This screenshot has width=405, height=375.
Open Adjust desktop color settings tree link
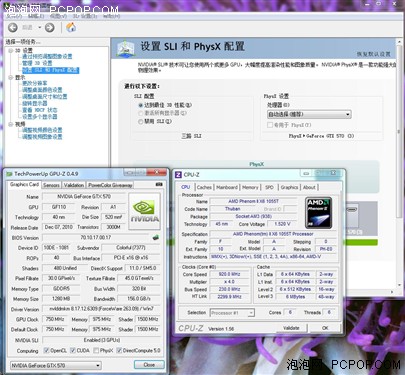pyautogui.click(x=42, y=90)
